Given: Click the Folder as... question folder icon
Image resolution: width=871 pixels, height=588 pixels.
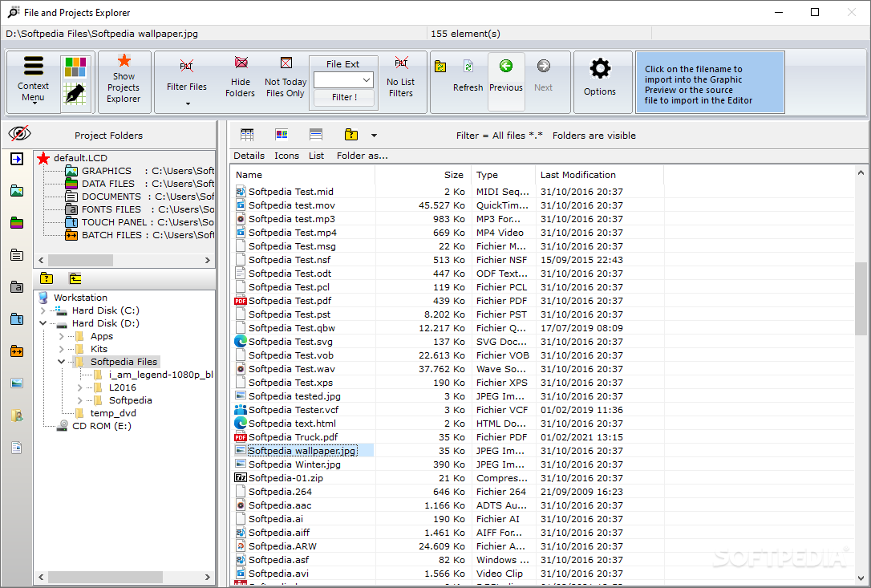Looking at the screenshot, I should [x=351, y=135].
